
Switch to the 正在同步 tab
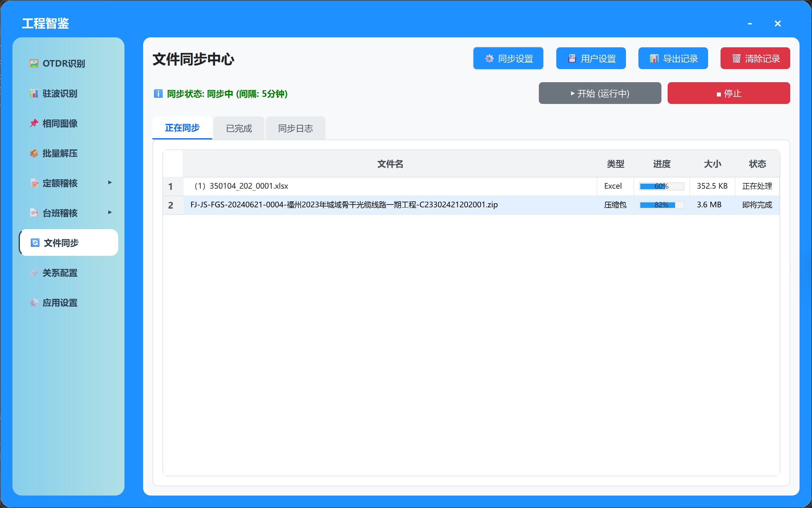point(182,128)
